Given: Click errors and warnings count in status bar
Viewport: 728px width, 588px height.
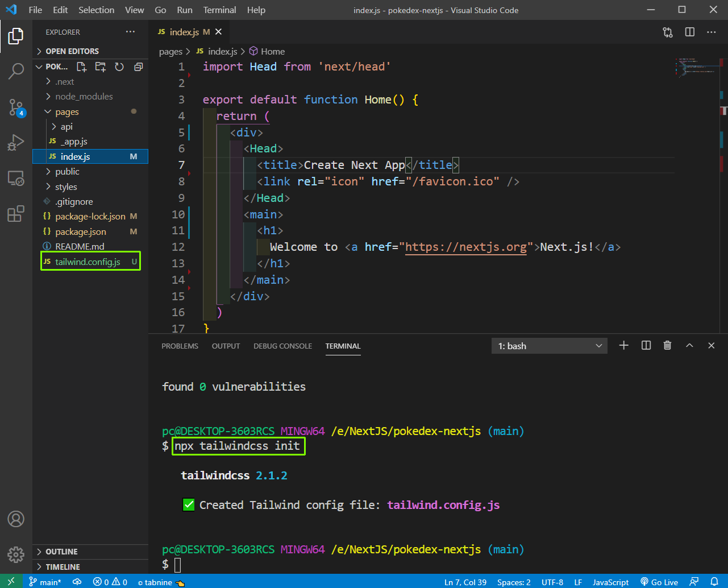Looking at the screenshot, I should (110, 582).
